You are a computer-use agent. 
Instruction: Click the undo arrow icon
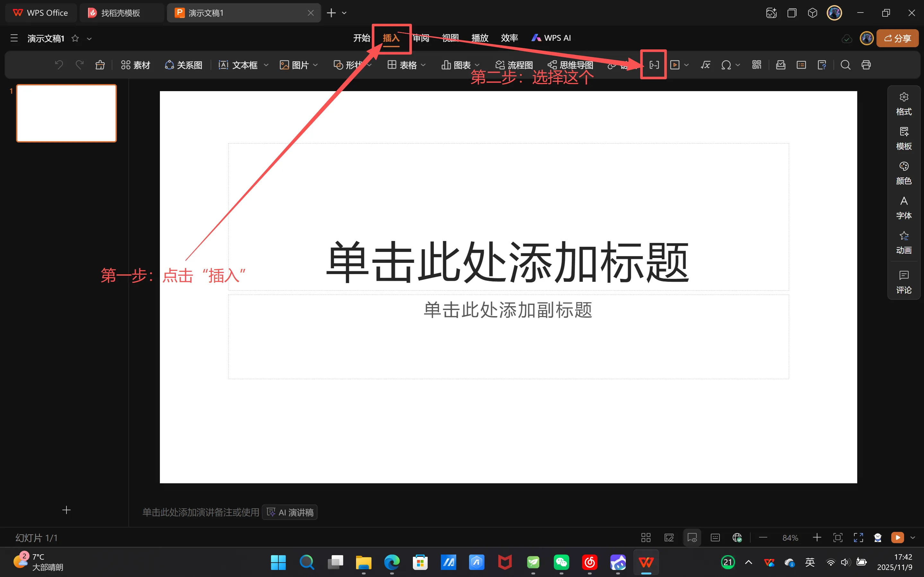59,65
